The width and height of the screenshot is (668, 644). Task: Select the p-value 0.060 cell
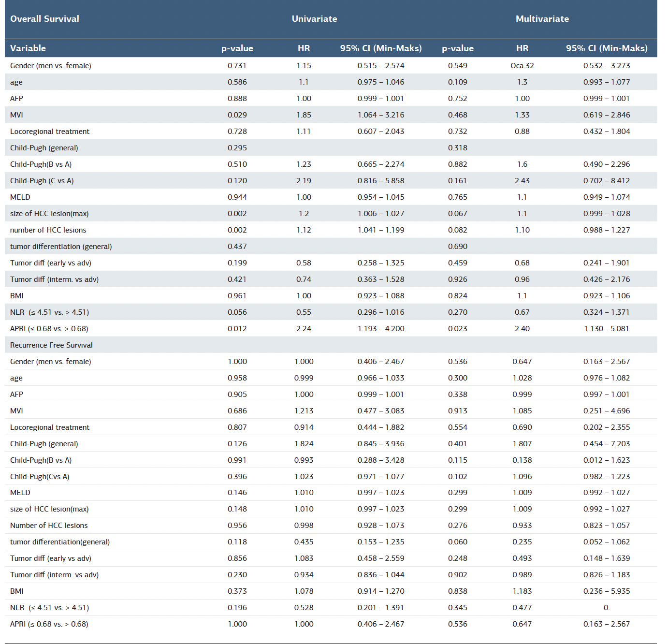(457, 542)
